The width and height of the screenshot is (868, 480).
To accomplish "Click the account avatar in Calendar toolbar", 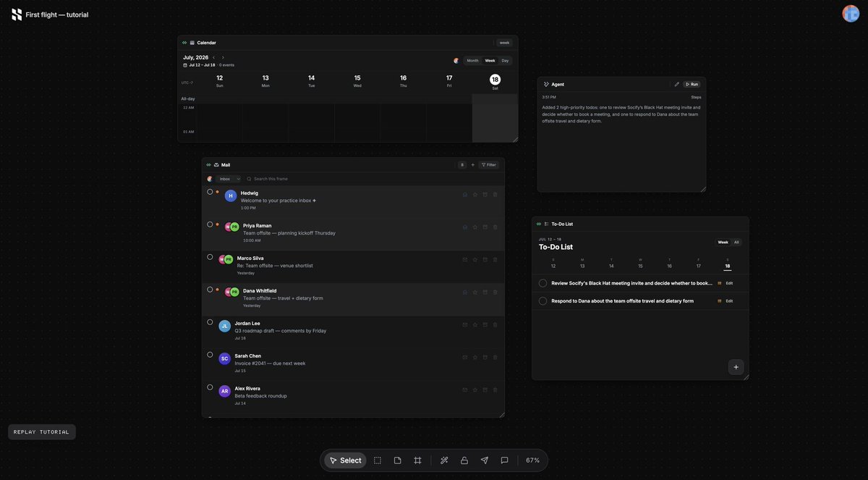I will click(x=456, y=61).
